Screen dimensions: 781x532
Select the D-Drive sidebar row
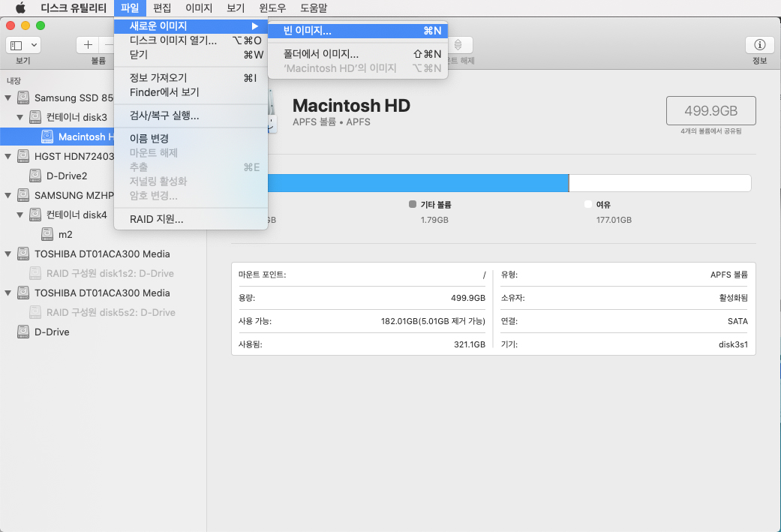click(103, 332)
